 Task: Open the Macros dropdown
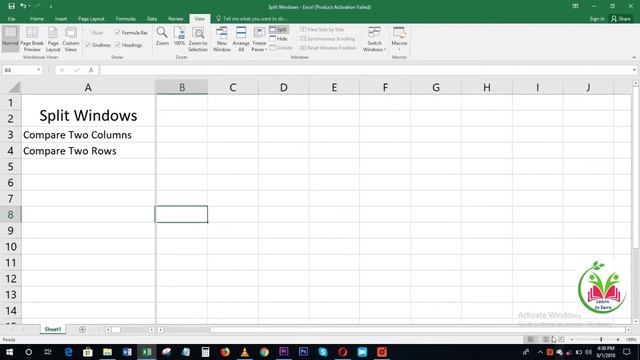coord(399,39)
